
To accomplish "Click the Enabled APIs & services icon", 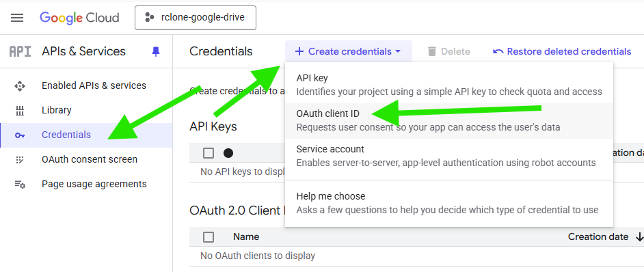I will 20,86.
